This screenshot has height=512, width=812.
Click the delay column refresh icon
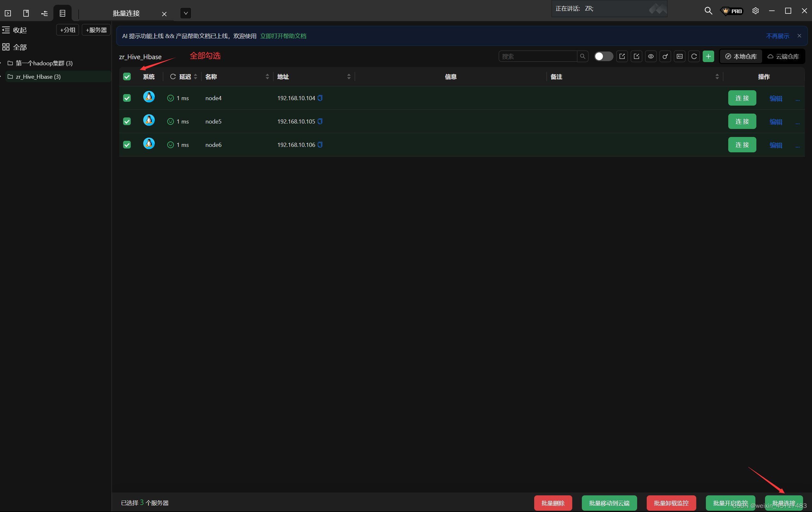pyautogui.click(x=173, y=76)
